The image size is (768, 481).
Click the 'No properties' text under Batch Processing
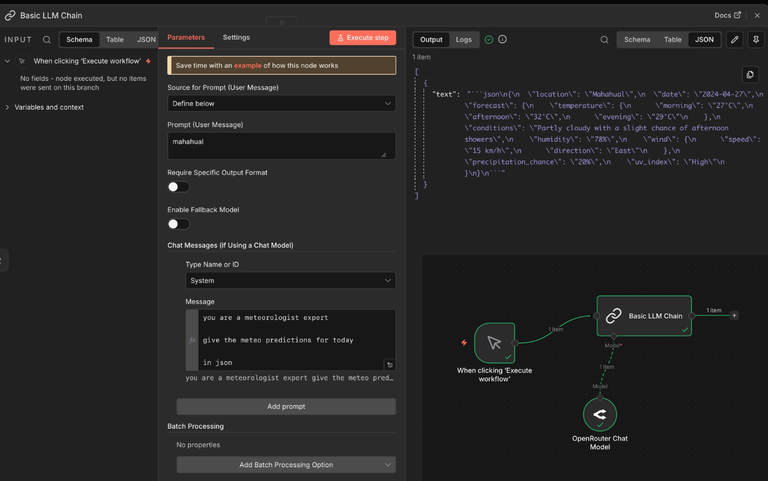(x=198, y=445)
